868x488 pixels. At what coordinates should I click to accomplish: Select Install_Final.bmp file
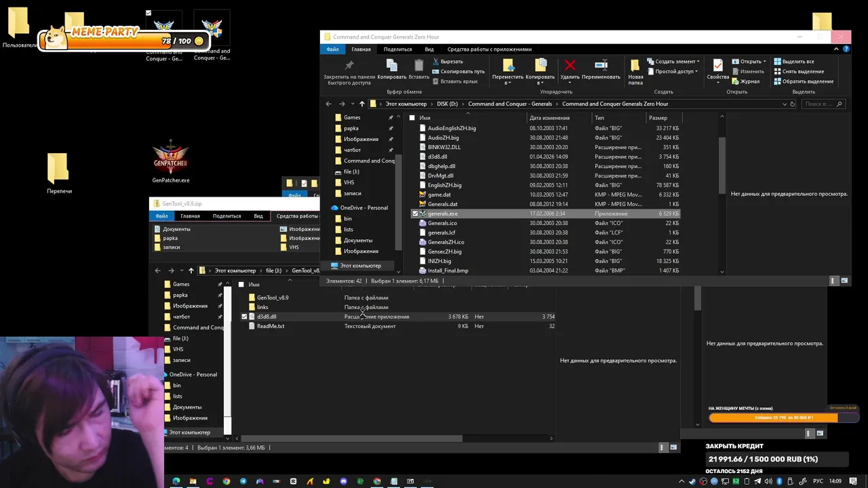[x=448, y=270]
